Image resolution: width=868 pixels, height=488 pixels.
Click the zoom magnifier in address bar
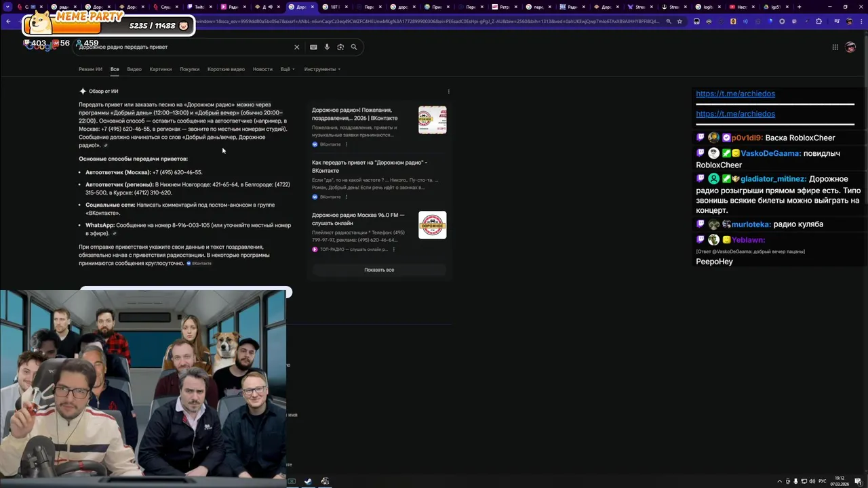tap(669, 21)
